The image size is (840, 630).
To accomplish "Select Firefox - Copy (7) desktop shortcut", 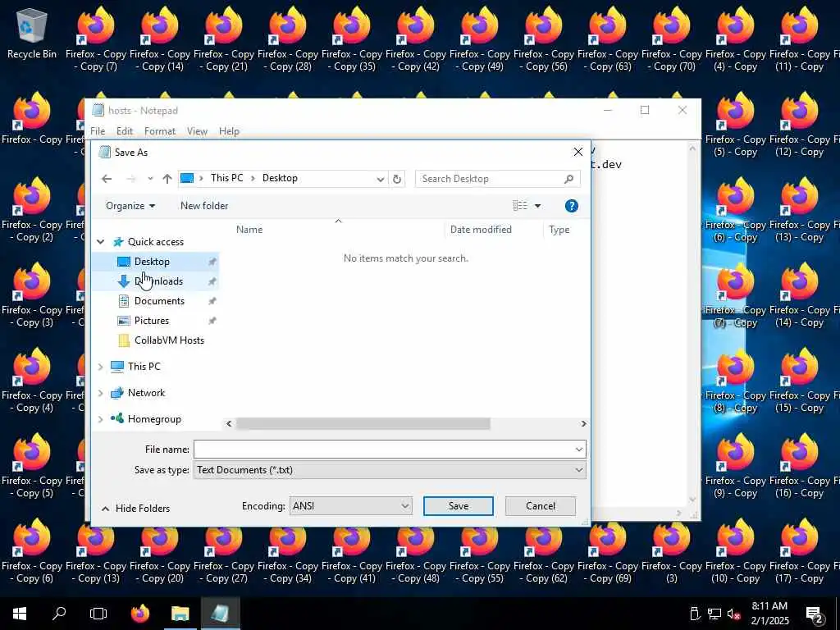I will (96, 39).
